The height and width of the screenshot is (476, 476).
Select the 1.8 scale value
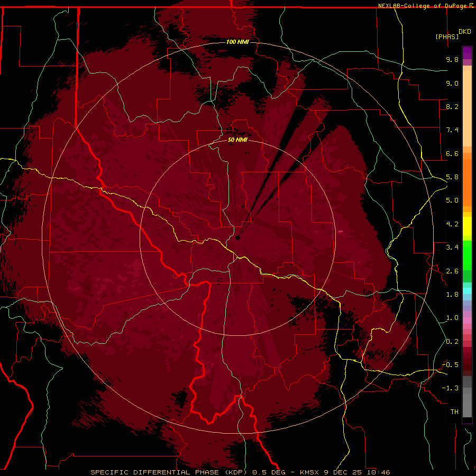pos(452,295)
